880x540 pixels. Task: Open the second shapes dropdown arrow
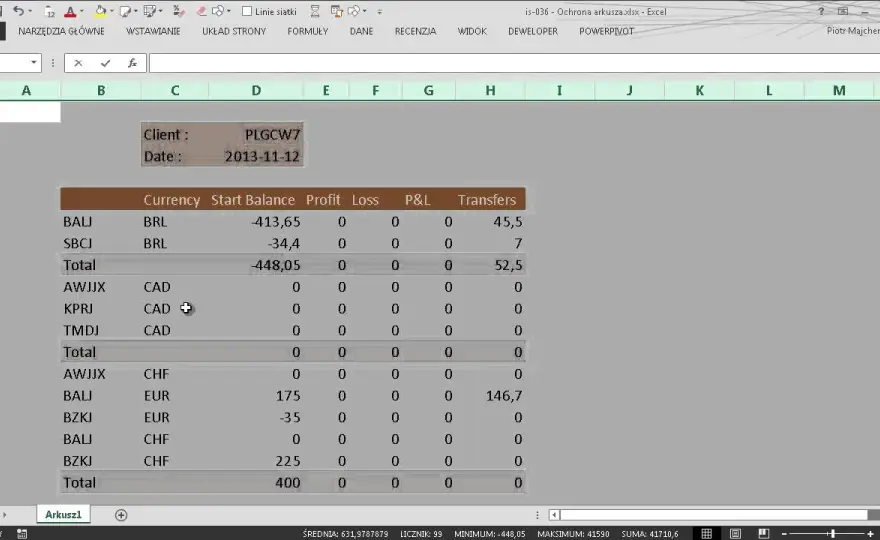[x=365, y=11]
